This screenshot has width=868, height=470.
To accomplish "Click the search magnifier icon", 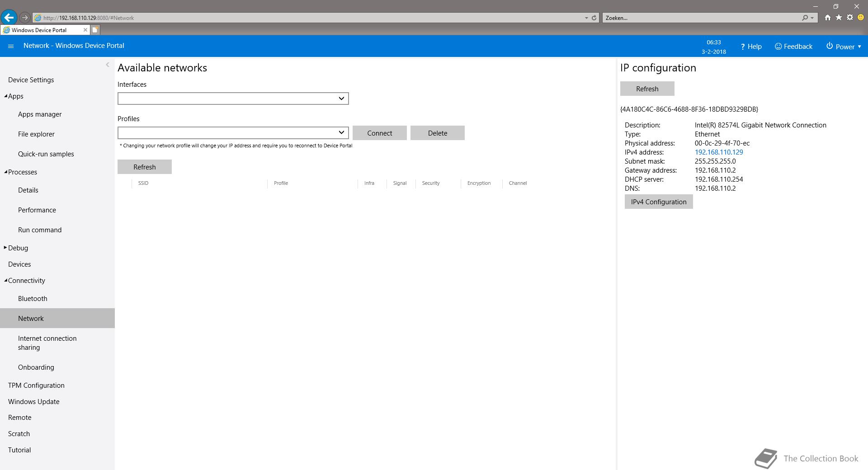I will 805,18.
